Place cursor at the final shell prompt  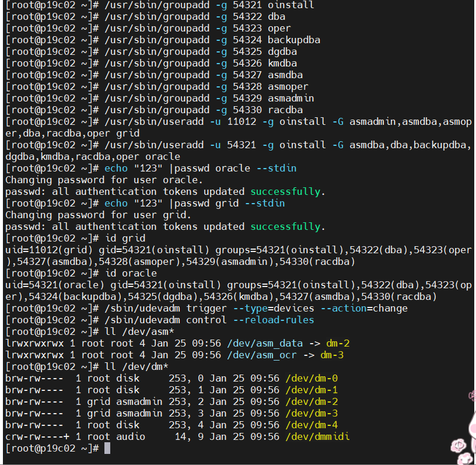(x=107, y=448)
